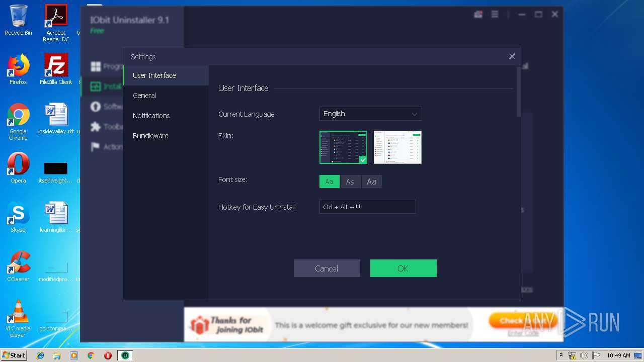Open Chrome from the taskbar
The width and height of the screenshot is (644, 362).
tap(91, 355)
